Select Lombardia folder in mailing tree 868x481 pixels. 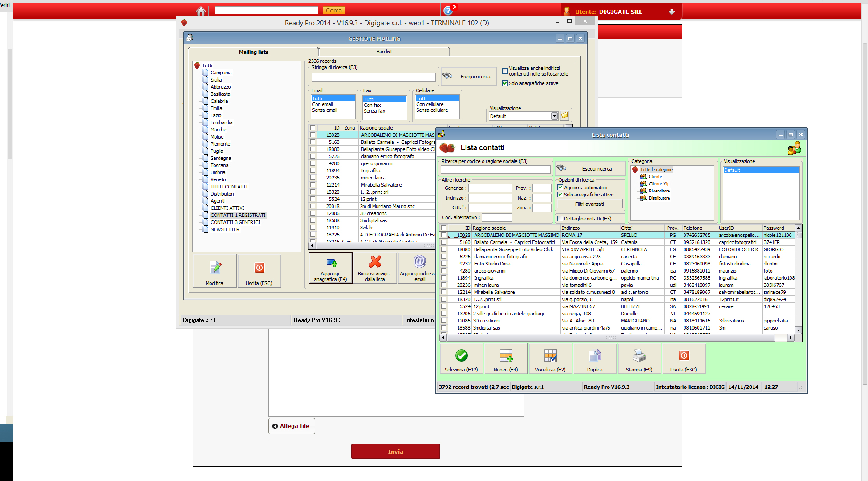pos(221,122)
